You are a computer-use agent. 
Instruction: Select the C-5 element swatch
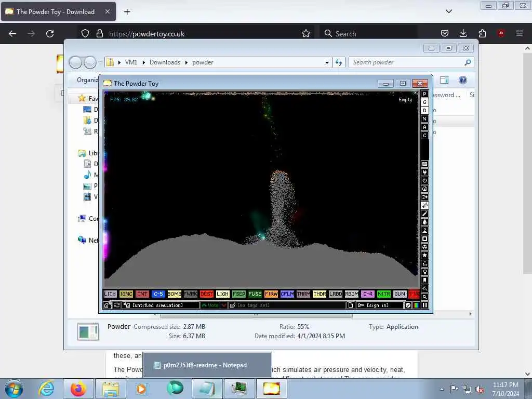[158, 294]
